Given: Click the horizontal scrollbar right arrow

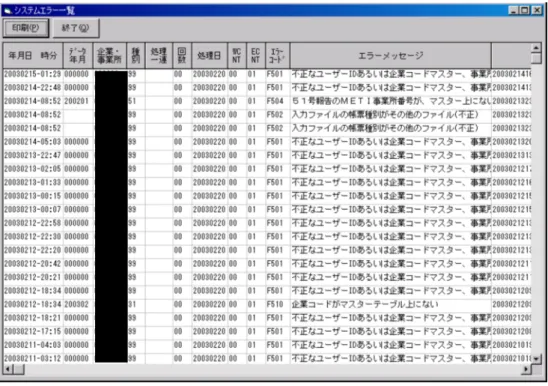Looking at the screenshot, I should pyautogui.click(x=526, y=369).
